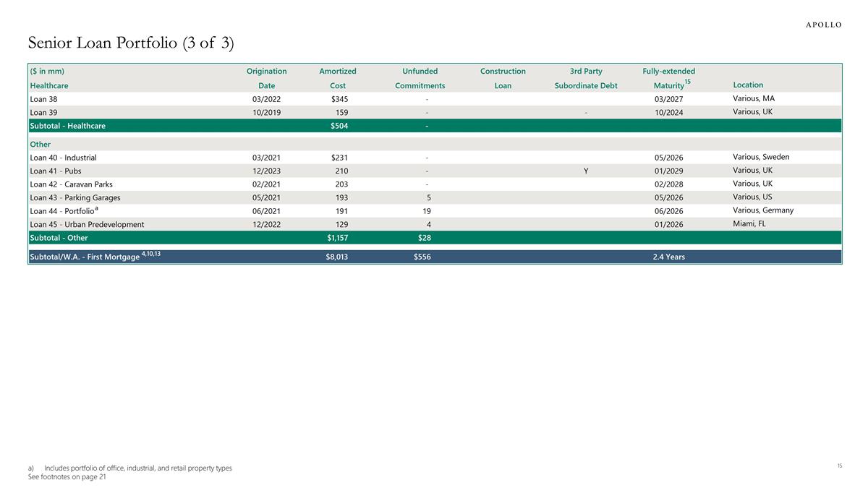Select the Origination Date column header

coord(266,78)
